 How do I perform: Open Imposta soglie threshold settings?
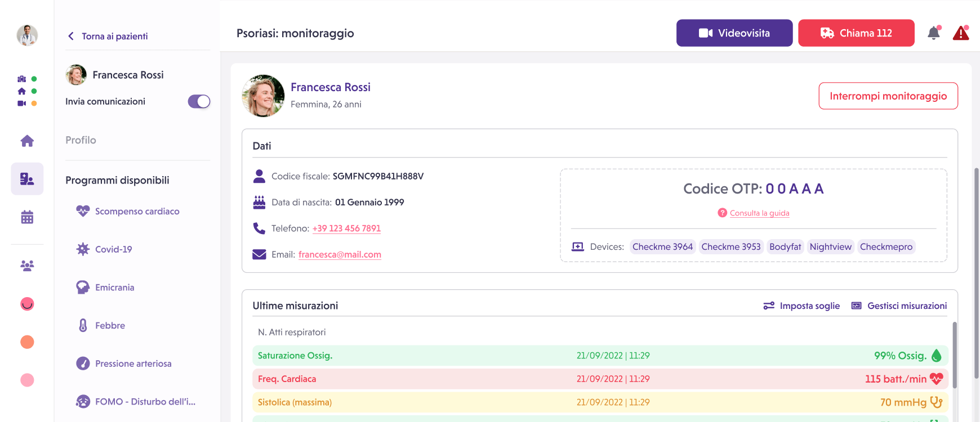[801, 306]
